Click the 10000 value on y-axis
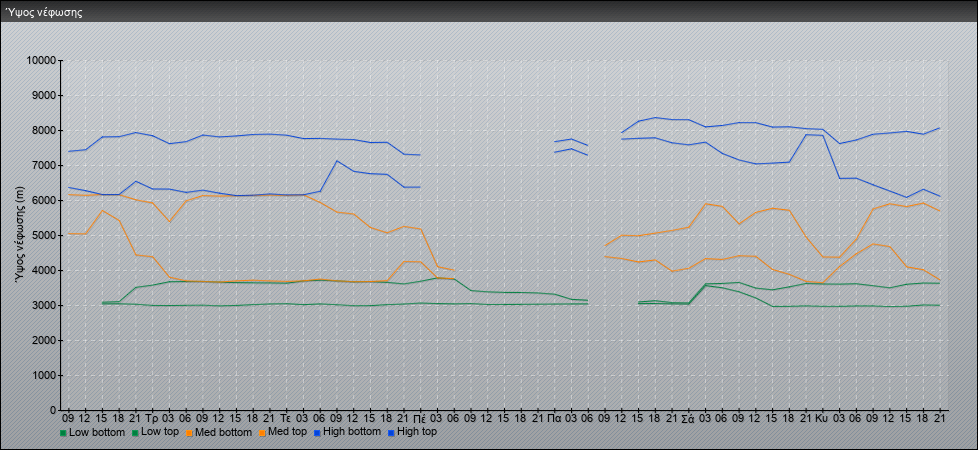The width and height of the screenshot is (978, 450). tap(41, 61)
